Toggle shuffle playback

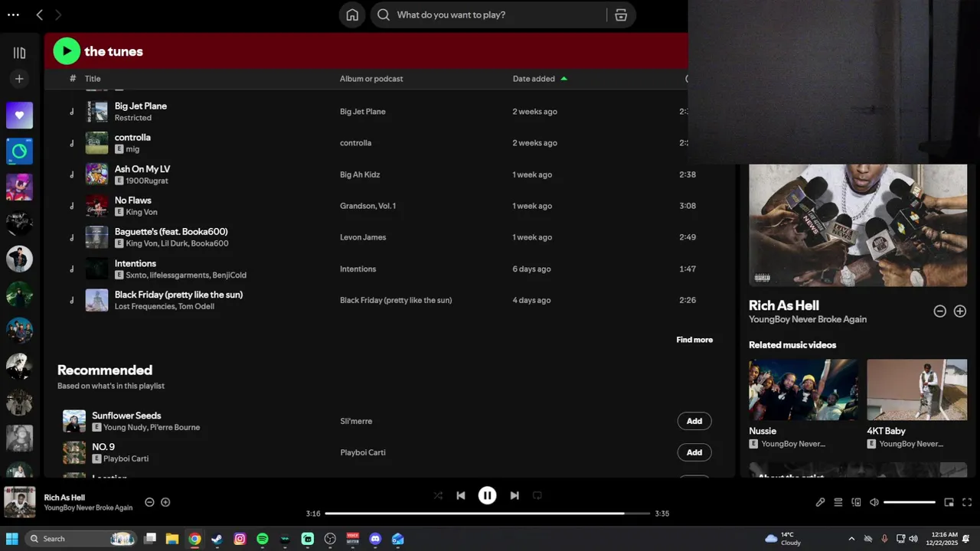click(438, 495)
